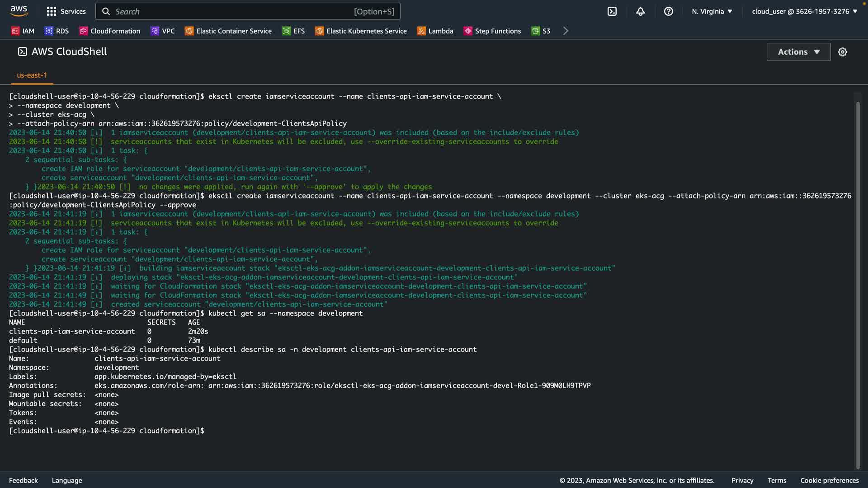This screenshot has height=488, width=868.
Task: Open the Lambda shortcut
Action: tap(435, 31)
